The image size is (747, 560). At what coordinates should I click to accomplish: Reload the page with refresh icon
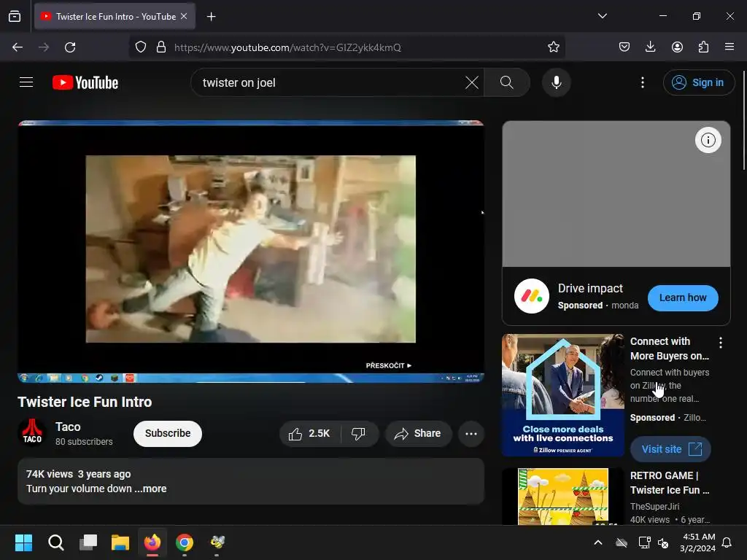[x=70, y=47]
